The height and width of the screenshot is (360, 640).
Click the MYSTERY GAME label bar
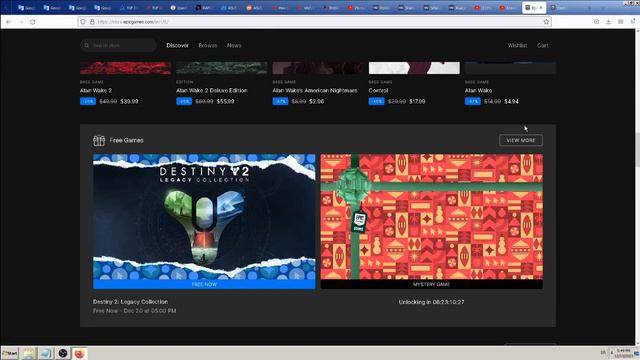431,284
